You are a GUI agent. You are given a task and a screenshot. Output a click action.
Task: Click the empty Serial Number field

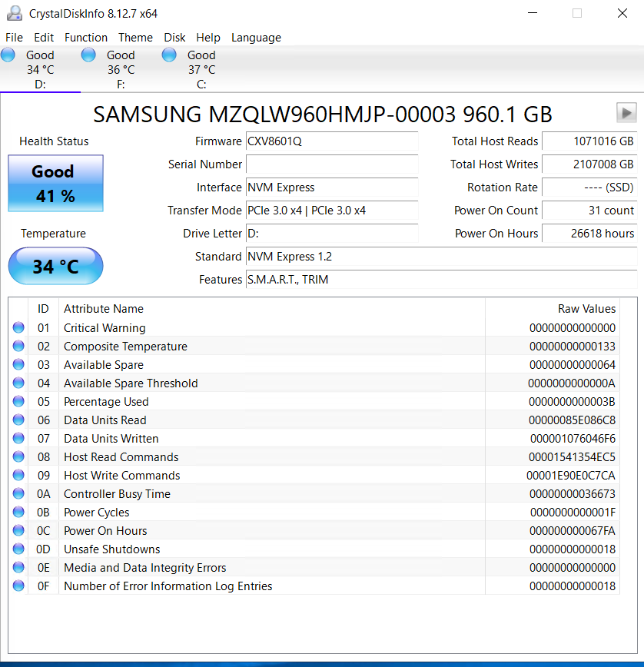pos(332,164)
